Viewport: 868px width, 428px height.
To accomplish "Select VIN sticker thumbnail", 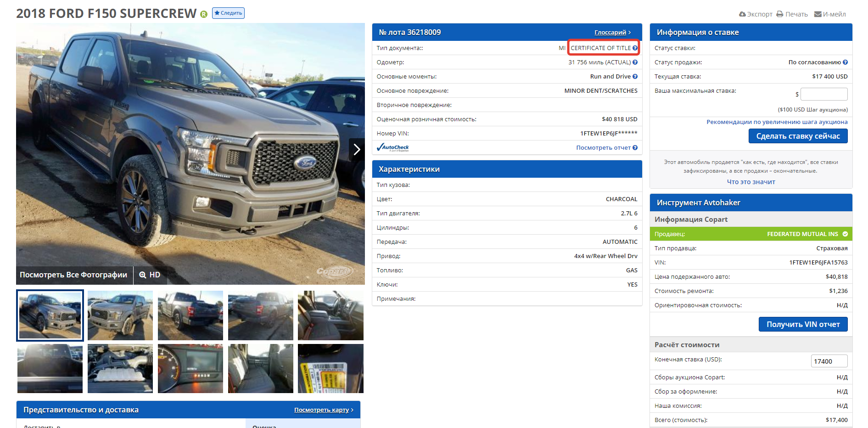I will [x=330, y=368].
